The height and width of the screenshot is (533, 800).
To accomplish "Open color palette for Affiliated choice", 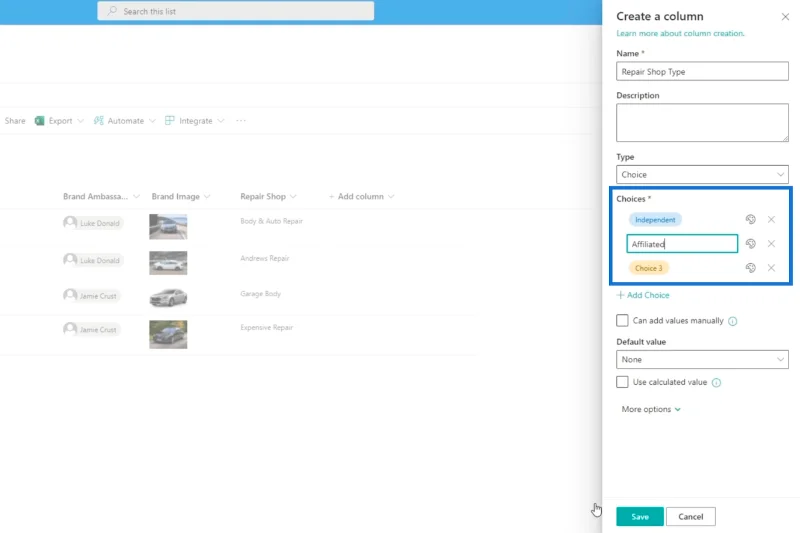I will [x=750, y=244].
